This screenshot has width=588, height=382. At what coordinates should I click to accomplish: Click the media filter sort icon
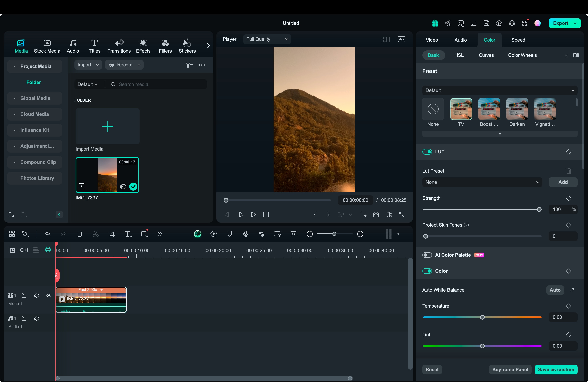pos(189,65)
